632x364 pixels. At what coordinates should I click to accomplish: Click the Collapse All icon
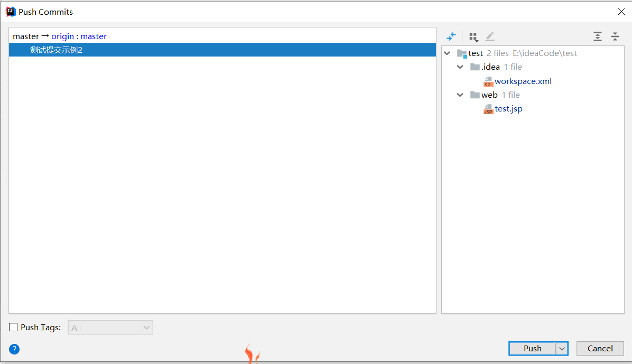pos(615,36)
